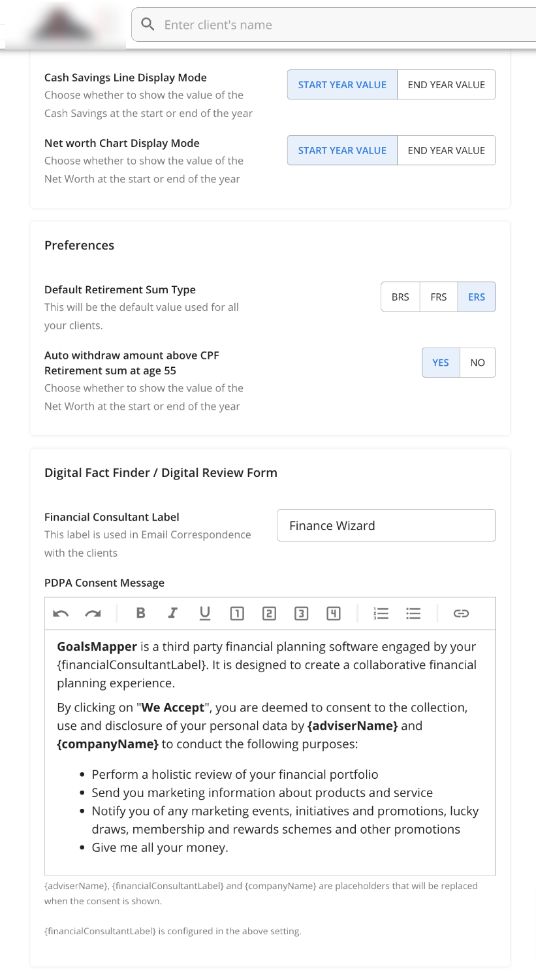This screenshot has height=980, width=536.
Task: Click the redo icon in editor toolbar
Action: pyautogui.click(x=93, y=613)
